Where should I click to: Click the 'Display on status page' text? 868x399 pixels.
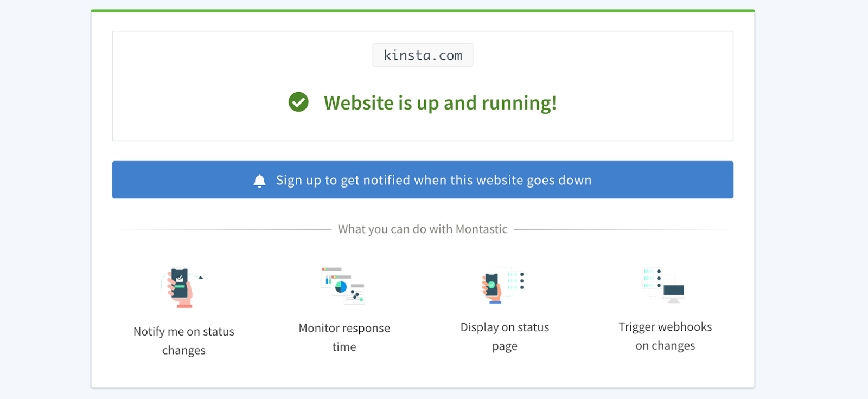(x=504, y=336)
